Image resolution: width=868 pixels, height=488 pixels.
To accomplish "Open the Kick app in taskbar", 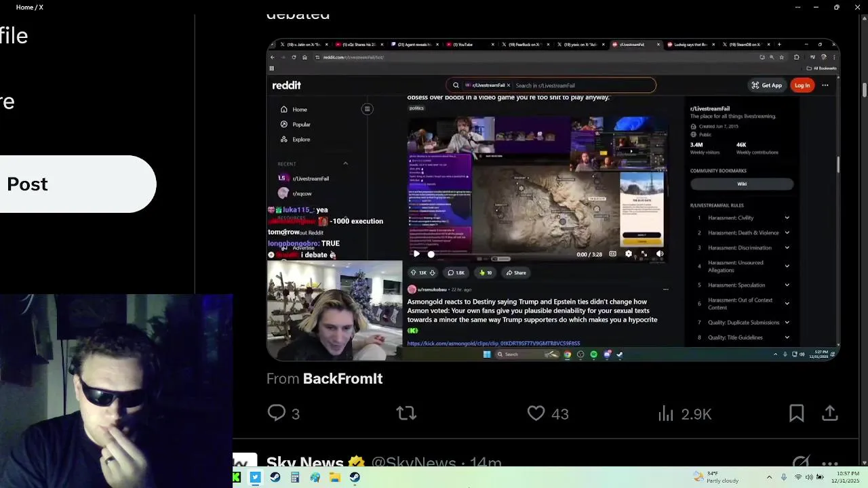I will click(x=236, y=477).
